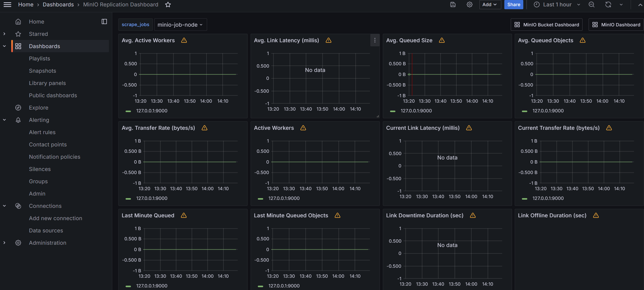Click the Administration gear icon in sidebar
Viewport: 644px width, 290px height.
point(18,243)
